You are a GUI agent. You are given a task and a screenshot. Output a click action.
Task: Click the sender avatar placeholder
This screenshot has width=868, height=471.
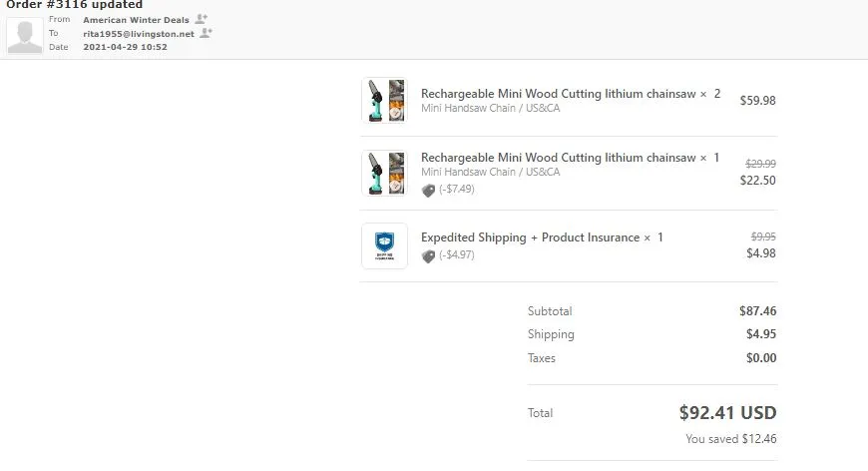pyautogui.click(x=24, y=35)
